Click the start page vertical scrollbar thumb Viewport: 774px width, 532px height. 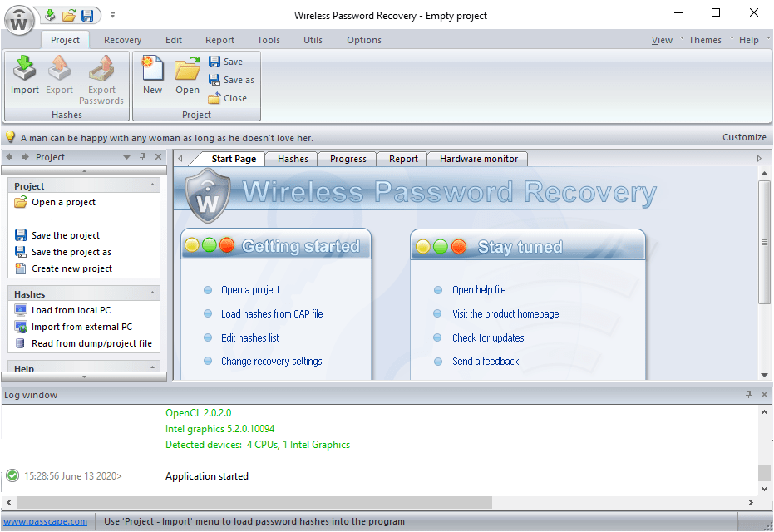tap(764, 243)
